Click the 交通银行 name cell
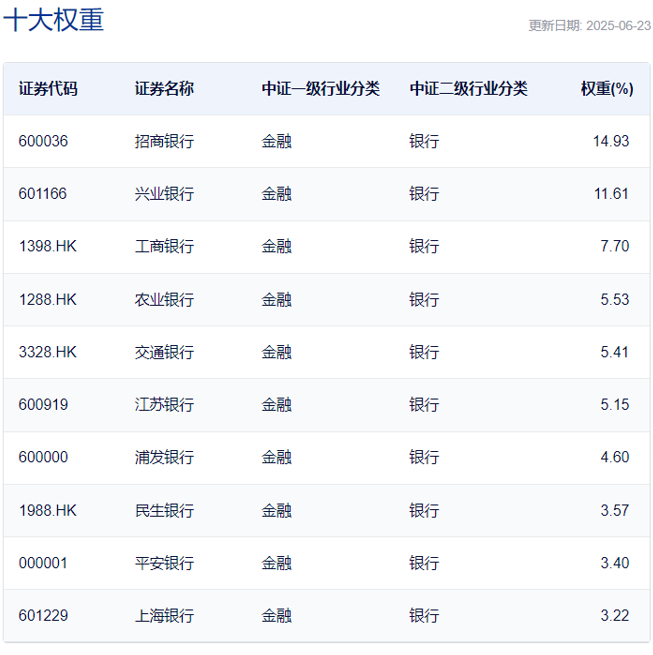The width and height of the screenshot is (653, 655). (x=164, y=352)
